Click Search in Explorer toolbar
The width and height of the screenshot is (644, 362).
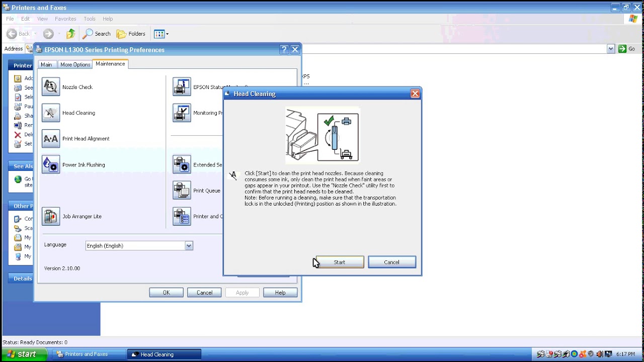(97, 34)
